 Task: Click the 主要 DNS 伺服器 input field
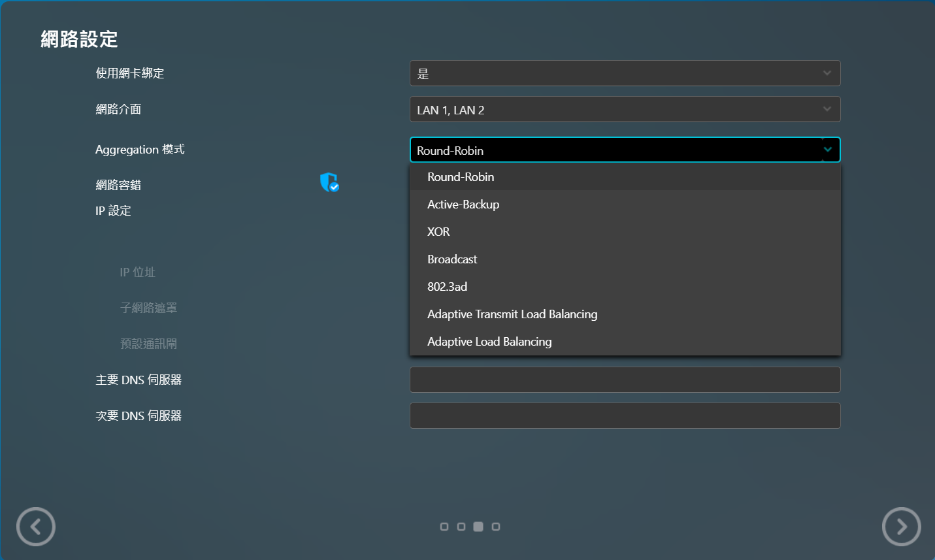pyautogui.click(x=625, y=380)
